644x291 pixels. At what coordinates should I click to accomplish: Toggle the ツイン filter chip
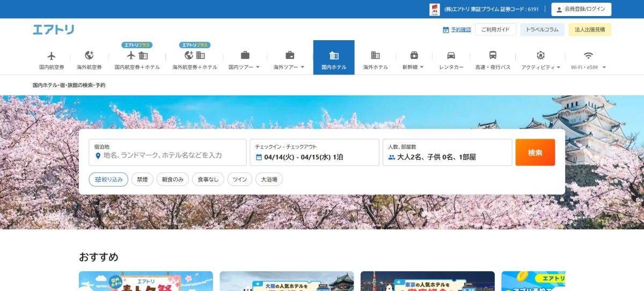[x=239, y=180]
